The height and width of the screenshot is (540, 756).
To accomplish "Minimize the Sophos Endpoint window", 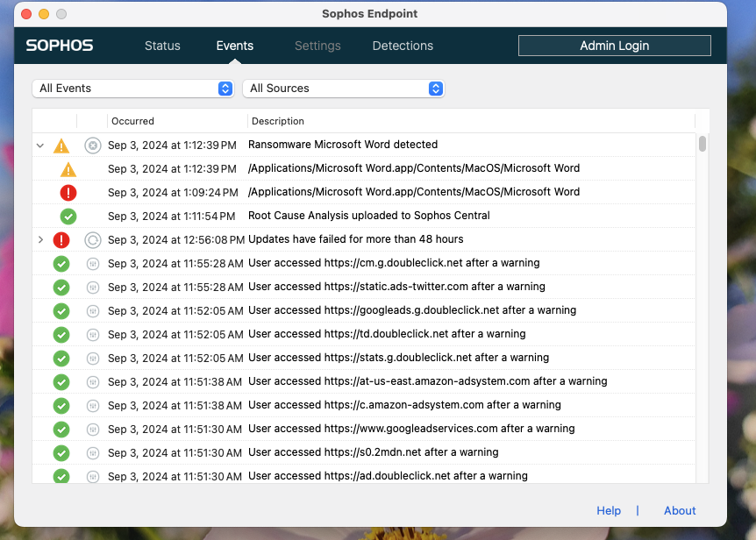I will [44, 14].
